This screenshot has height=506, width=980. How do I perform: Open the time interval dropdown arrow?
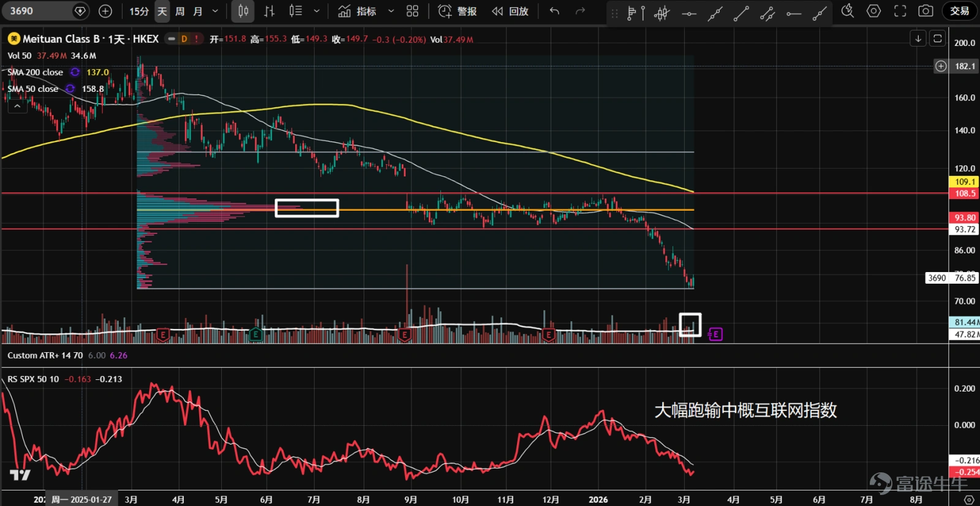(x=215, y=11)
